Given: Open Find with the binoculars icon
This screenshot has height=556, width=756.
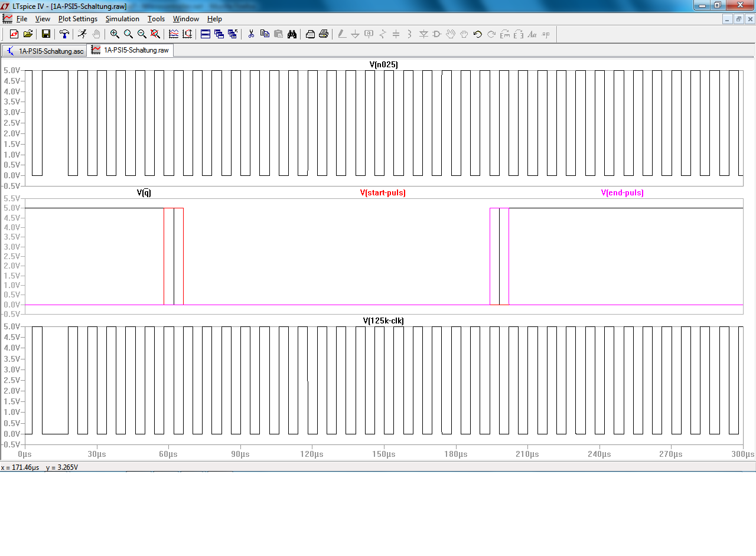Looking at the screenshot, I should tap(292, 34).
